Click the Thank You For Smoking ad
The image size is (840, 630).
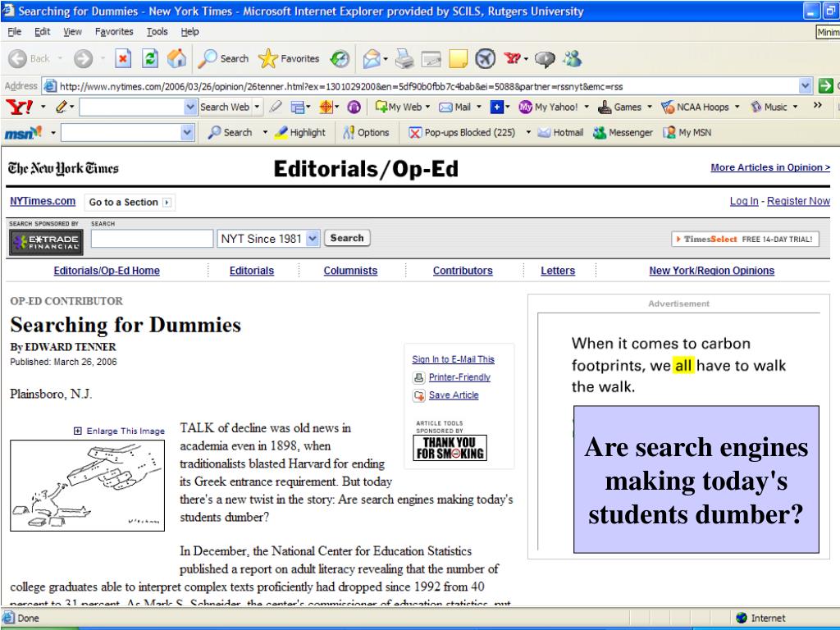(x=450, y=448)
